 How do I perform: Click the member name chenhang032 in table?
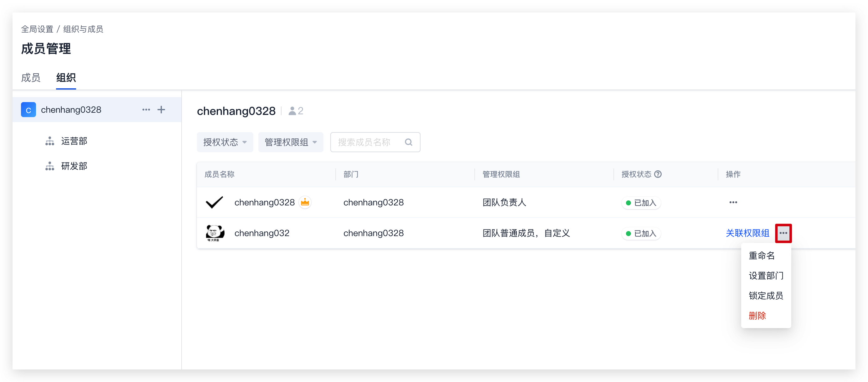(x=261, y=233)
